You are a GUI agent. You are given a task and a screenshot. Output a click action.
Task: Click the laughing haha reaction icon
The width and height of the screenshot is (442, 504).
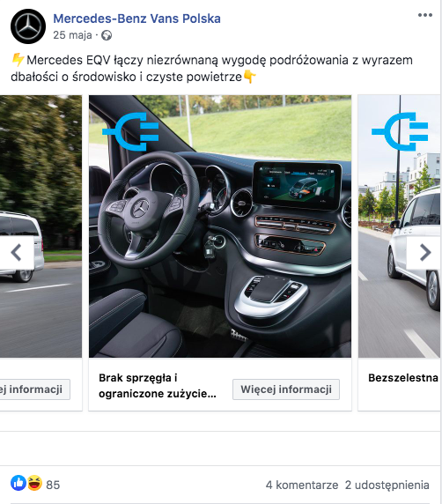click(34, 483)
